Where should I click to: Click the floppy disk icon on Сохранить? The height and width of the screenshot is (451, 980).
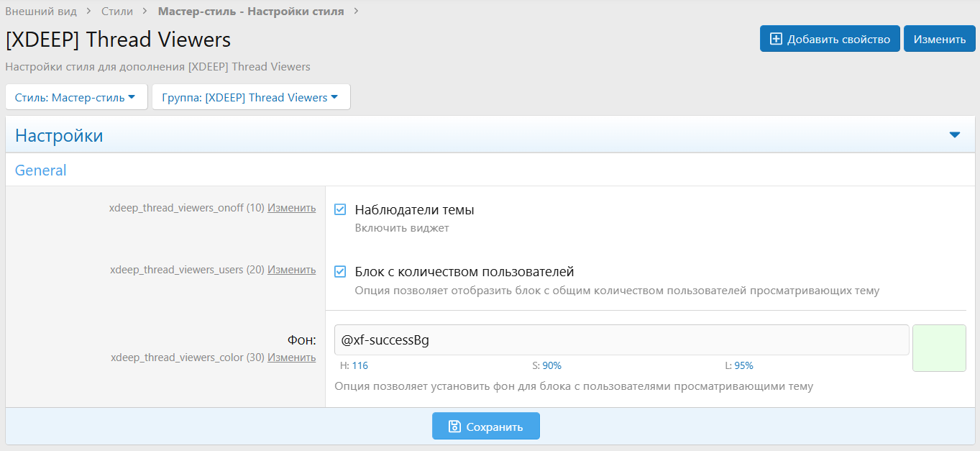(454, 427)
